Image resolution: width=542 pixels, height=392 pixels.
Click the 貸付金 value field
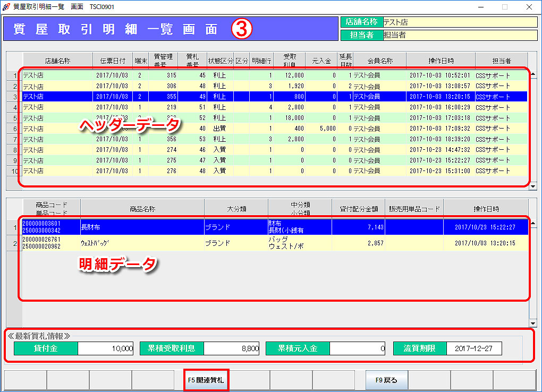(106, 348)
